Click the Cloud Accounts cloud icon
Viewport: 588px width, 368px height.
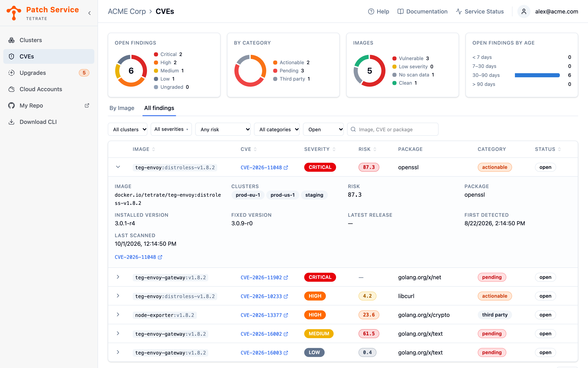tap(11, 89)
